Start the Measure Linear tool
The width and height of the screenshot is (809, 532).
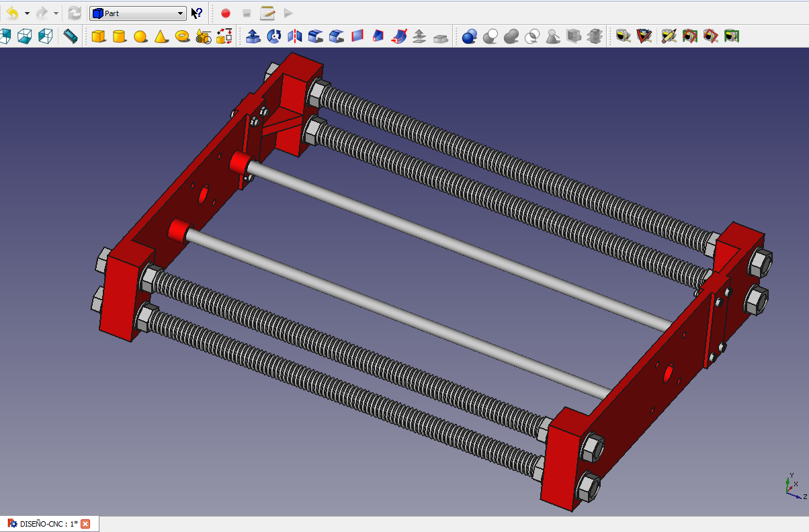pyautogui.click(x=623, y=36)
